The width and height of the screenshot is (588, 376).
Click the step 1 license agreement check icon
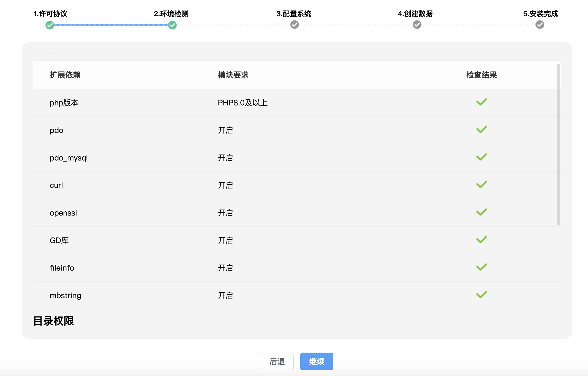tap(50, 25)
